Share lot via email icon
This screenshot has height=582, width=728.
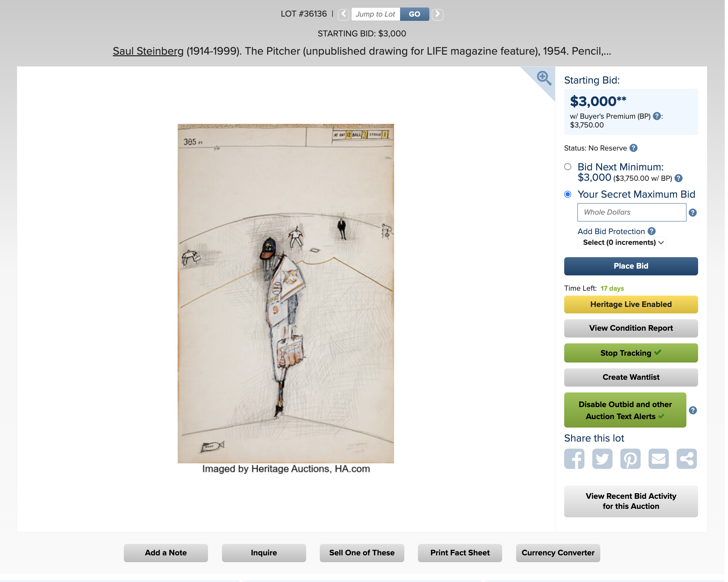(x=658, y=459)
